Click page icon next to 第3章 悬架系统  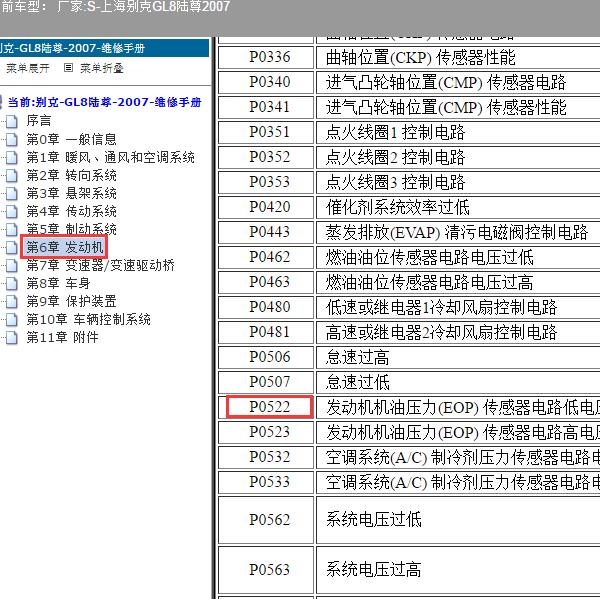pos(12,193)
